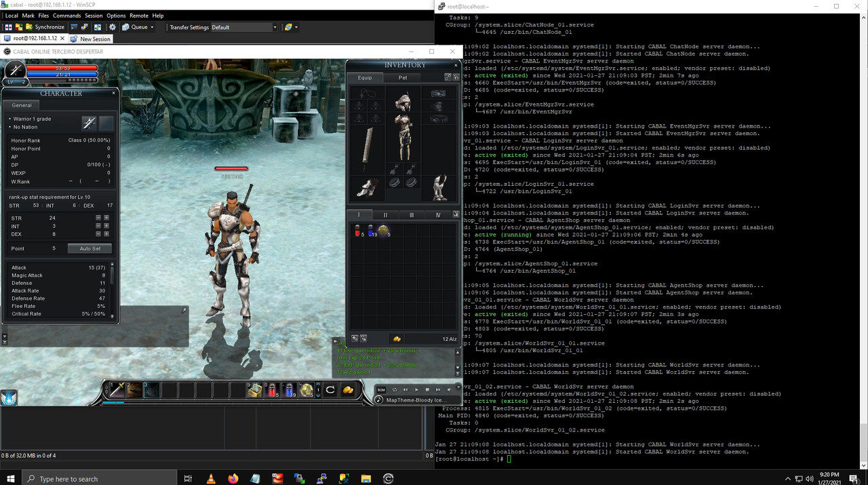868x485 pixels.
Task: Click the red potion in inventory grid
Action: [357, 231]
